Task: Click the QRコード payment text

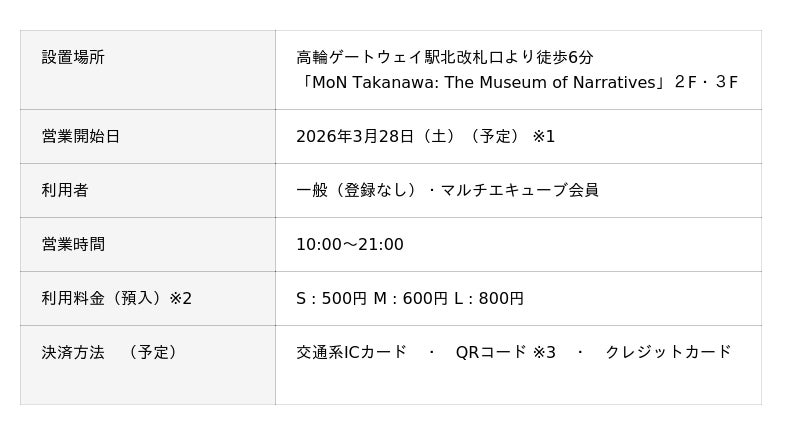Action: 491,352
